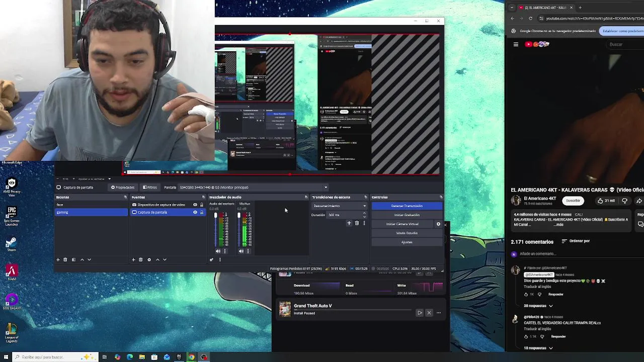644x362 pixels.
Task: Move scene down arrow in Escenas toolbar
Action: (x=89, y=259)
